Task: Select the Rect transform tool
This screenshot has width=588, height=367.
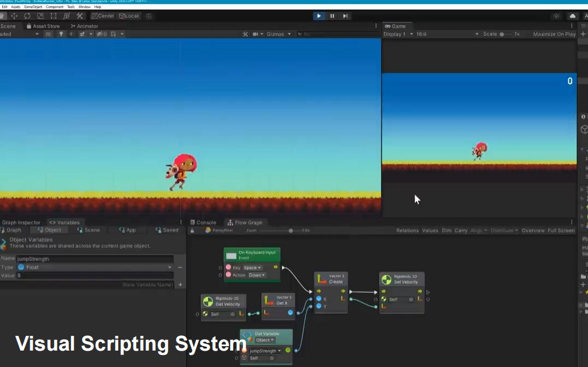Action: (54, 16)
